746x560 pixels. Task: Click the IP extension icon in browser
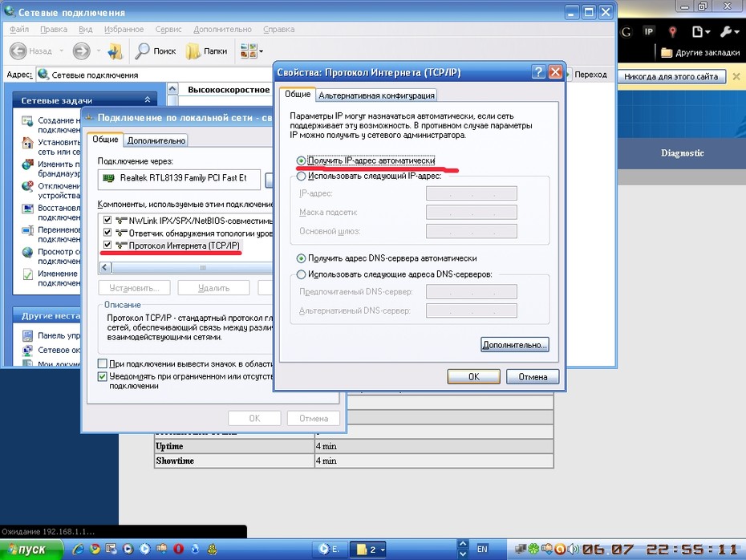648,31
